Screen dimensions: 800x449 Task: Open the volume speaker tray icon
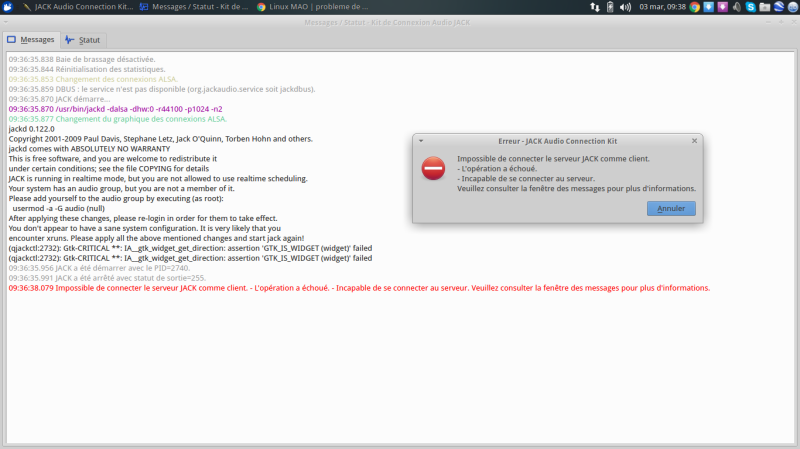625,7
